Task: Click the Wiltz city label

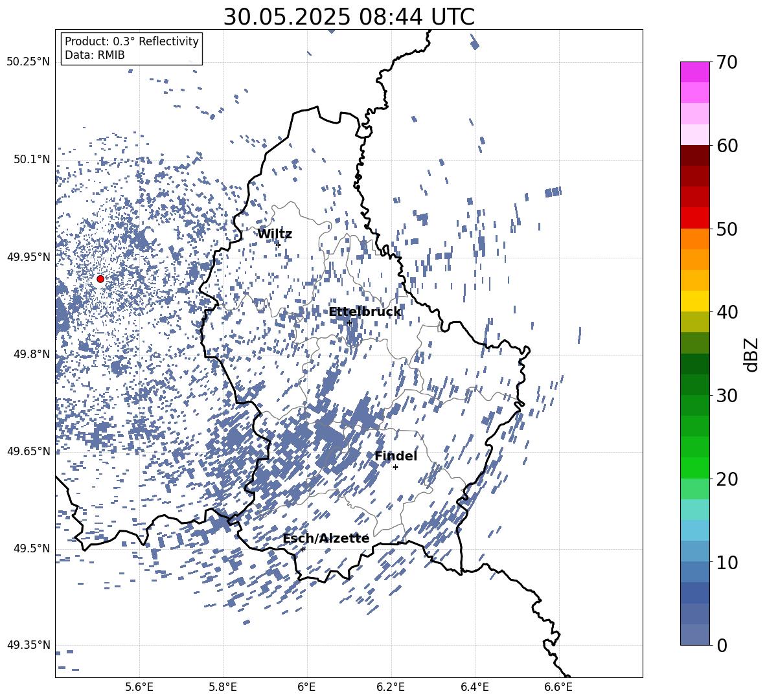Action: (275, 234)
